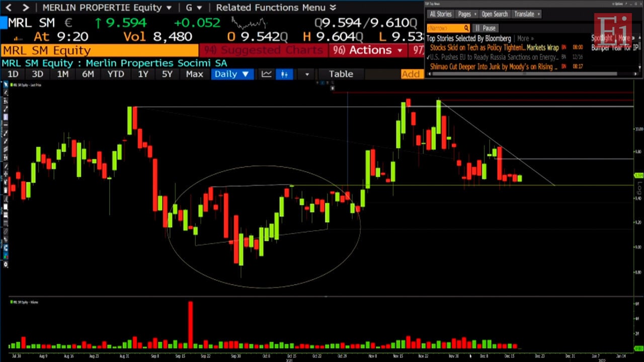This screenshot has height=362, width=644.
Task: Open the G function dropdown
Action: click(194, 8)
